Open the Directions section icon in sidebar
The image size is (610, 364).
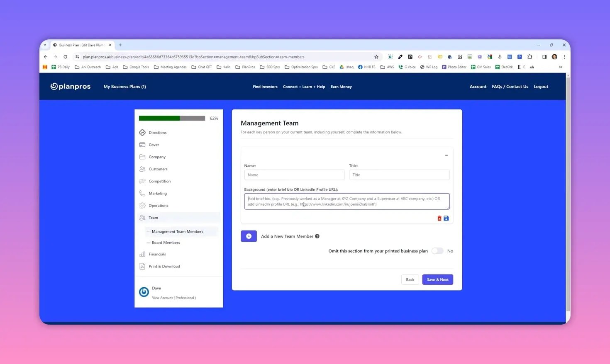click(142, 132)
